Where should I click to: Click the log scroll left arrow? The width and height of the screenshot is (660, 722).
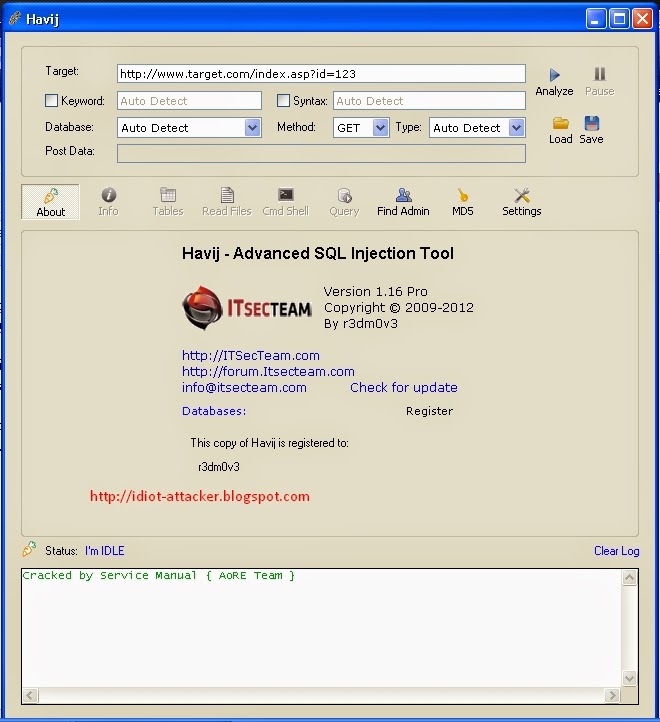coord(30,695)
